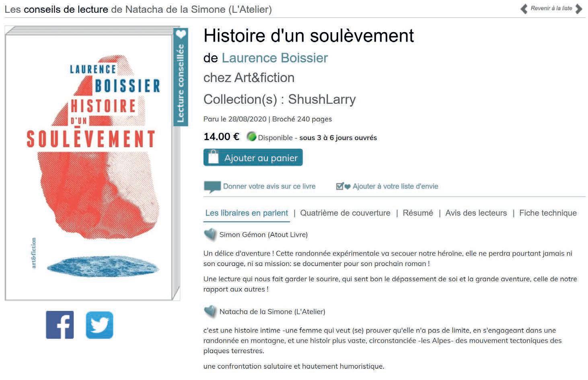
Task: Click the heart icon beside Simon Gémon
Action: (x=210, y=235)
